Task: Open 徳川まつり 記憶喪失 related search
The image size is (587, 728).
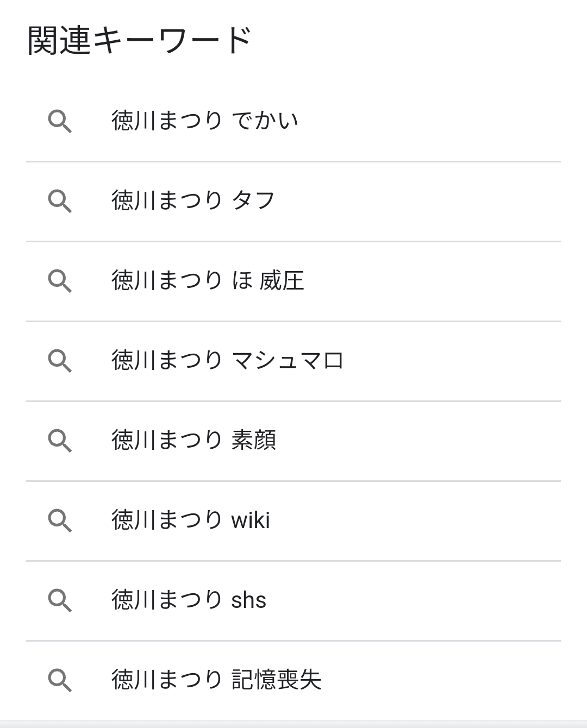Action: point(216,680)
